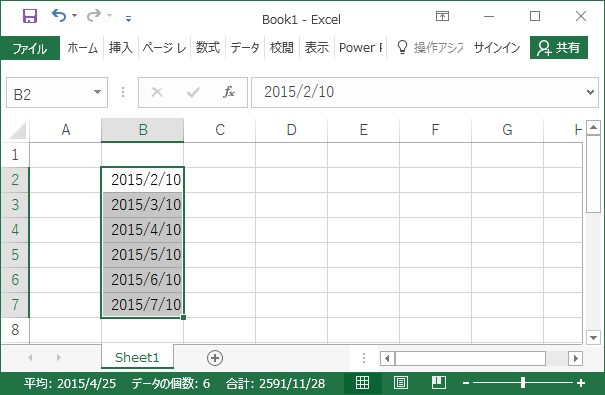This screenshot has height=395, width=605.
Task: Open the Undo history dropdown arrow
Action: coord(74,16)
